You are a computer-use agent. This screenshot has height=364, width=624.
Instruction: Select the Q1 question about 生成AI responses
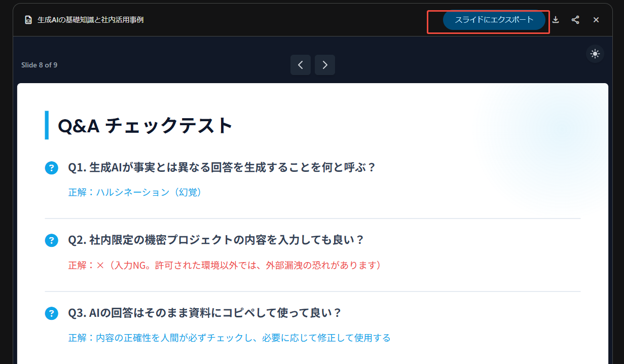[222, 167]
